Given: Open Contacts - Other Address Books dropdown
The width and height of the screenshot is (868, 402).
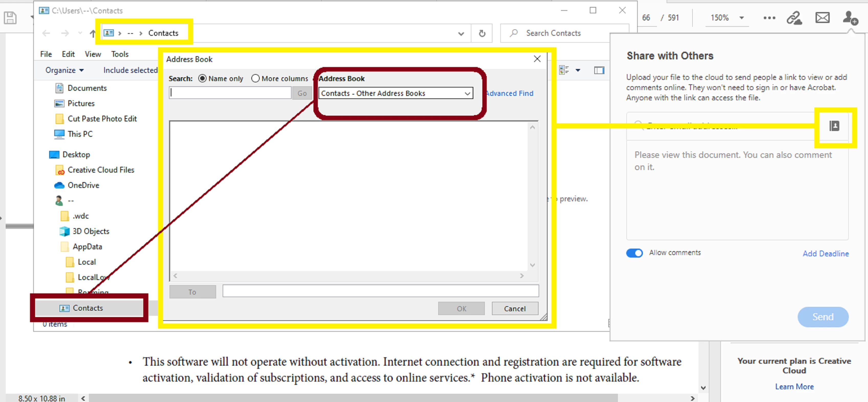Looking at the screenshot, I should click(396, 93).
